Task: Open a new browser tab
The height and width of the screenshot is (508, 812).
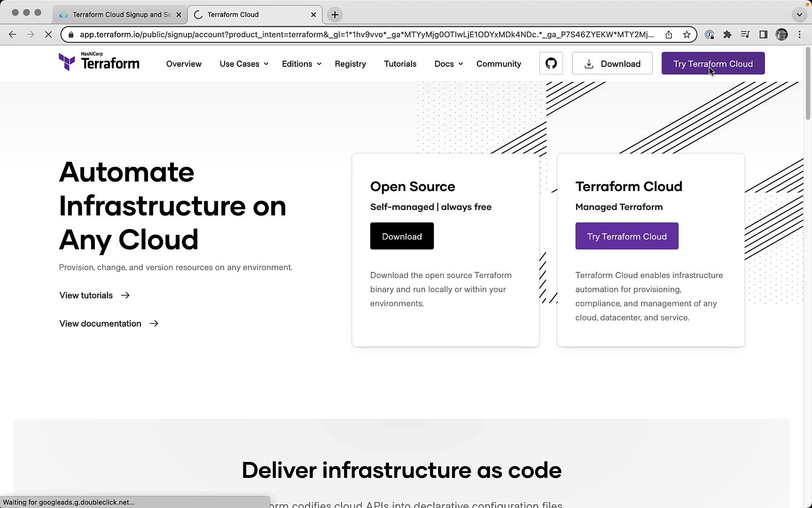Action: point(335,15)
